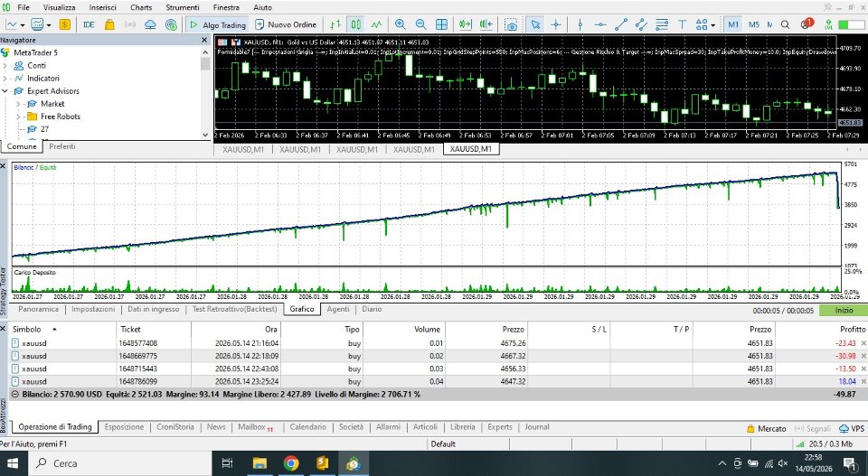This screenshot has width=868, height=476.
Task: Open the File menu
Action: 24,7
